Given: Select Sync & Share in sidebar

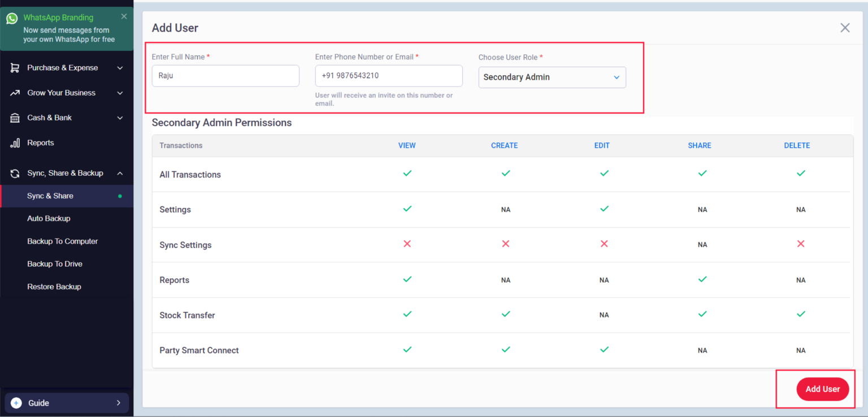Looking at the screenshot, I should [x=67, y=196].
